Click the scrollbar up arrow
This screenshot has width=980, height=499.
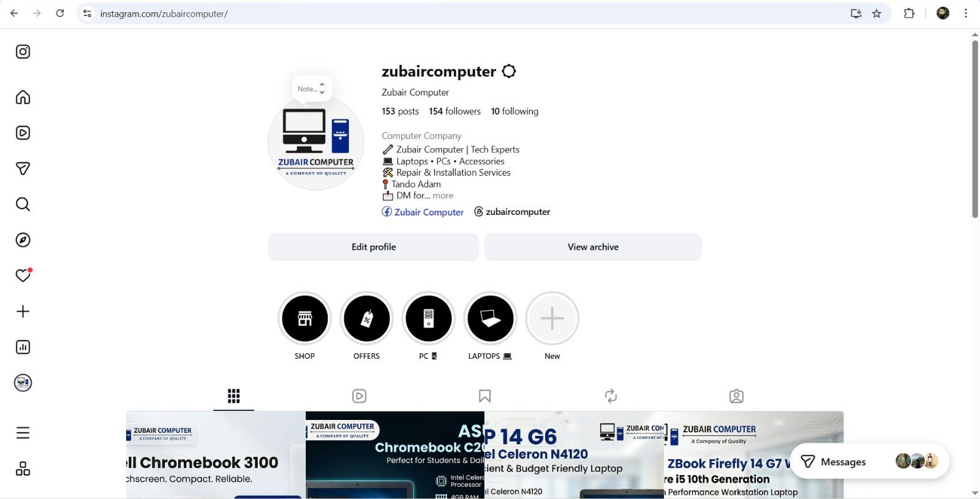(x=975, y=35)
